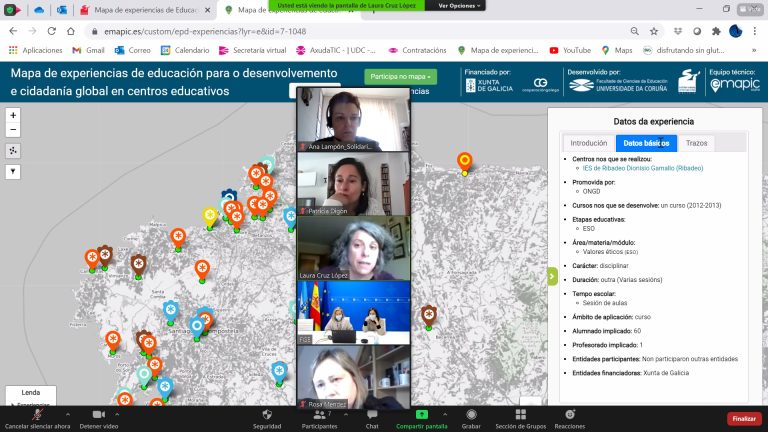Toggle marker clustering on map
The width and height of the screenshot is (768, 432).
pos(13,151)
